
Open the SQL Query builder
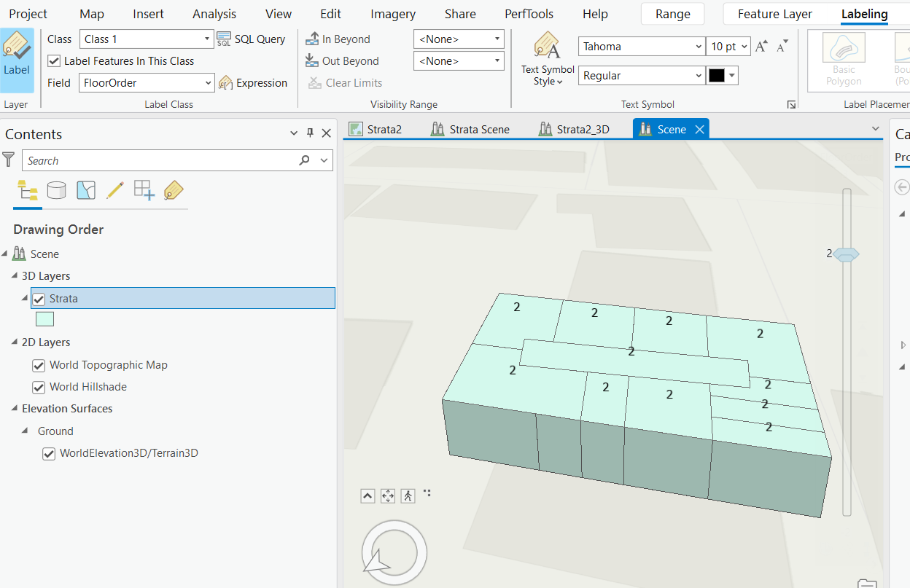pyautogui.click(x=252, y=39)
